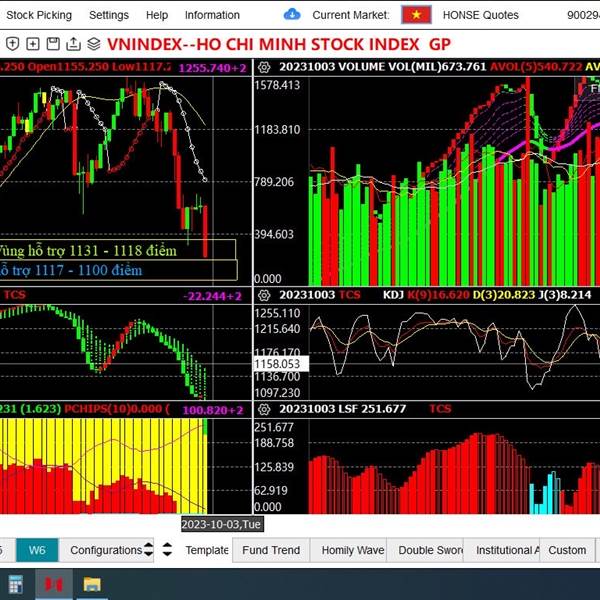
Task: Select the Institutional template button
Action: point(502,550)
